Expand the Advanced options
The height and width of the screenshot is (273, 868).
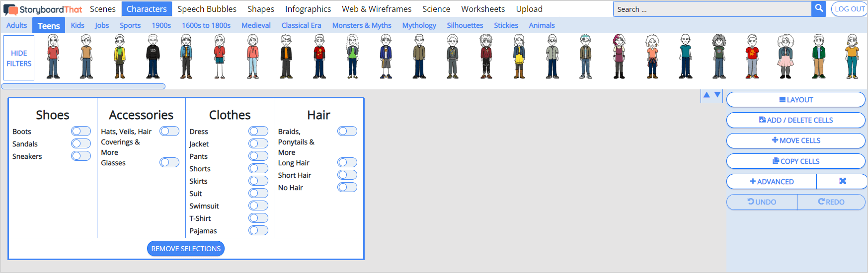click(x=772, y=182)
